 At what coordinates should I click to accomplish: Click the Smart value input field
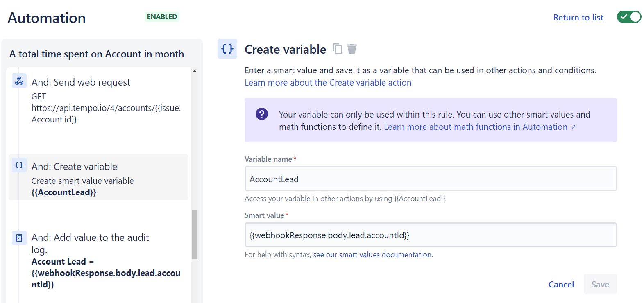coord(430,235)
